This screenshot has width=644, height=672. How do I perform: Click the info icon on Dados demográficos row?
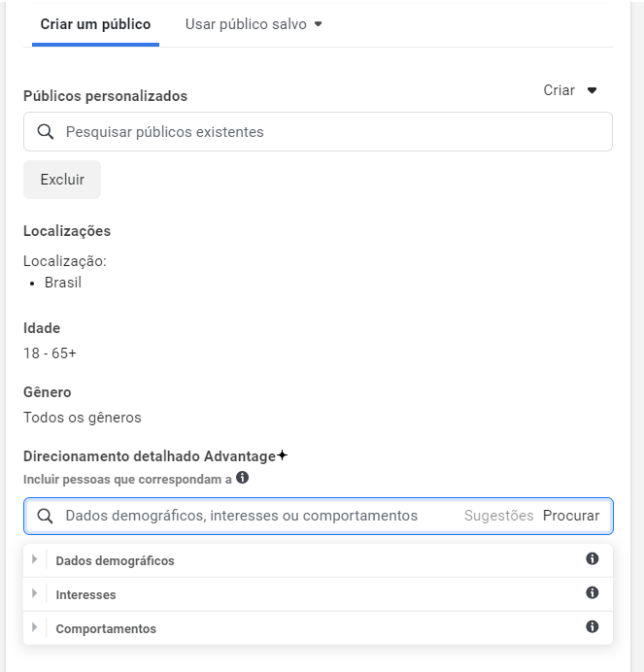tap(593, 558)
